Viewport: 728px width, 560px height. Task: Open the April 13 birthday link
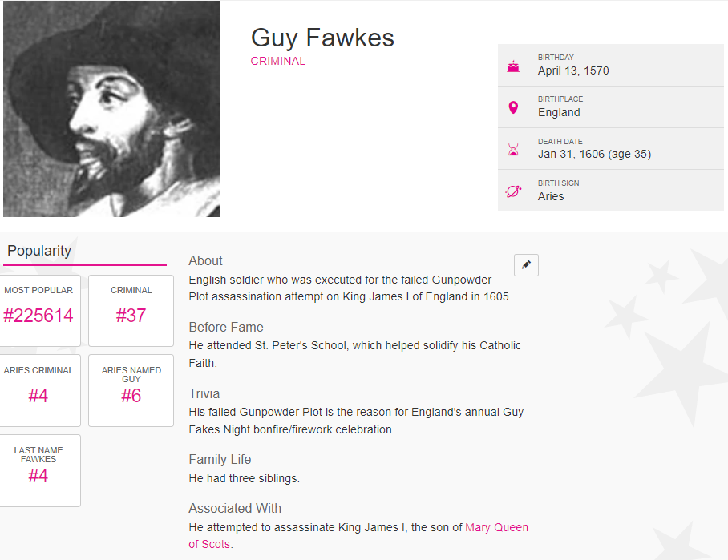pos(560,71)
